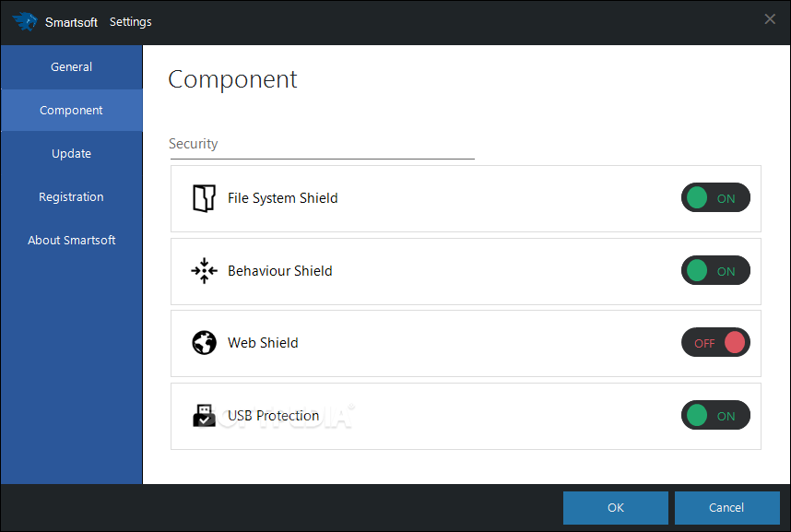The height and width of the screenshot is (532, 791).
Task: Confirm settings with the OK button
Action: (x=616, y=508)
